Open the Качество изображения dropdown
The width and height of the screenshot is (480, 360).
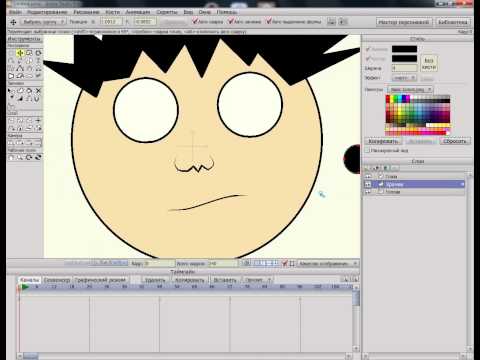tap(328, 263)
